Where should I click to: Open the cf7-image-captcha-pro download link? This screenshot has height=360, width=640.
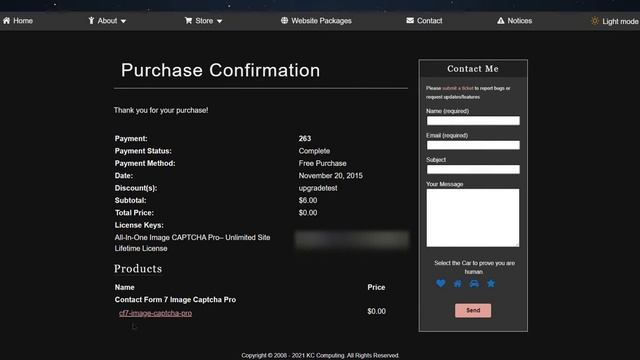pyautogui.click(x=156, y=313)
